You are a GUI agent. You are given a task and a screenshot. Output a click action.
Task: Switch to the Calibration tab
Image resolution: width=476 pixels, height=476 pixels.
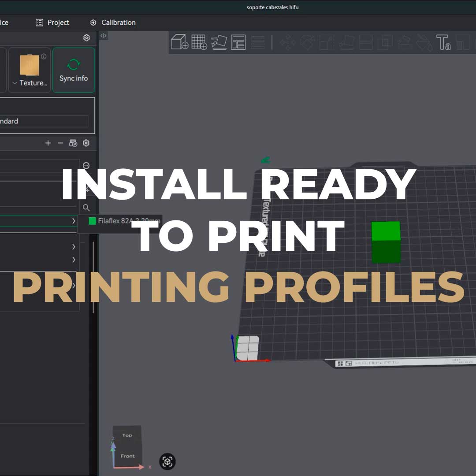click(113, 22)
